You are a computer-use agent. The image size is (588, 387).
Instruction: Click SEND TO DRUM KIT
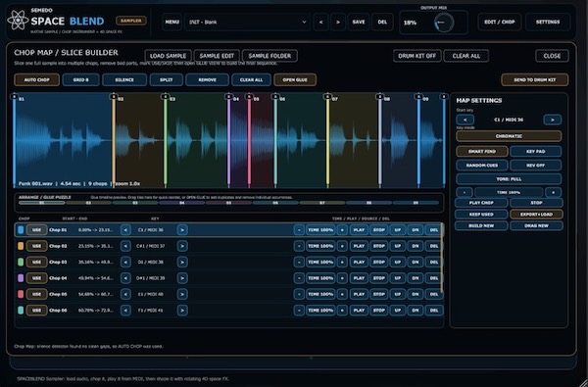click(x=535, y=80)
